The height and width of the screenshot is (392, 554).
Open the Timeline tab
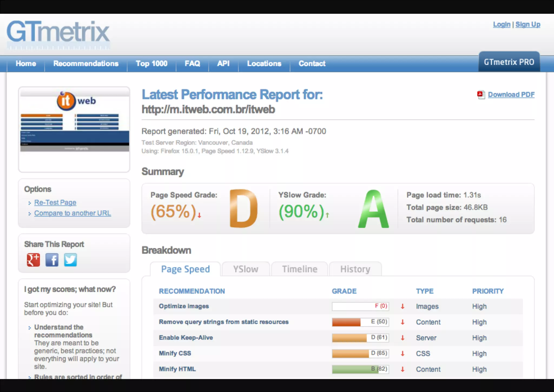click(x=299, y=269)
